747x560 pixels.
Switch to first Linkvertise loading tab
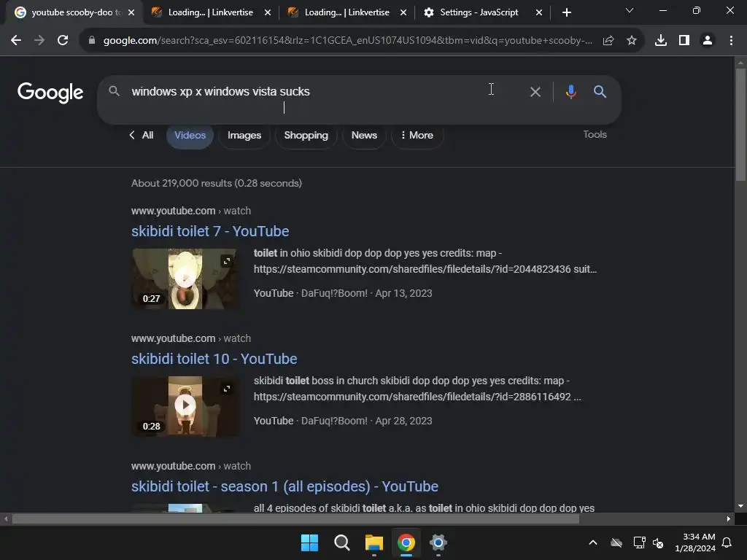coord(209,12)
